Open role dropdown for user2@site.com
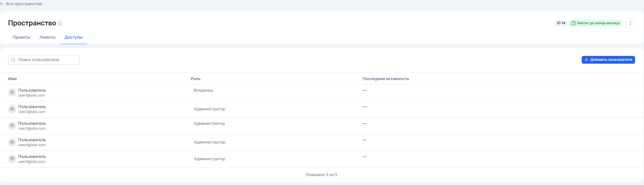Image resolution: width=644 pixels, height=185 pixels. 209,109
